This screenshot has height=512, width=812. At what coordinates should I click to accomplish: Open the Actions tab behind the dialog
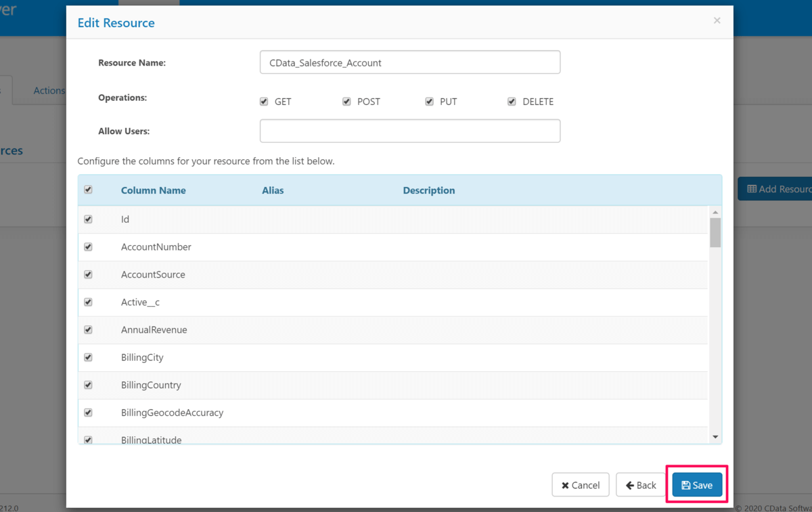(49, 91)
